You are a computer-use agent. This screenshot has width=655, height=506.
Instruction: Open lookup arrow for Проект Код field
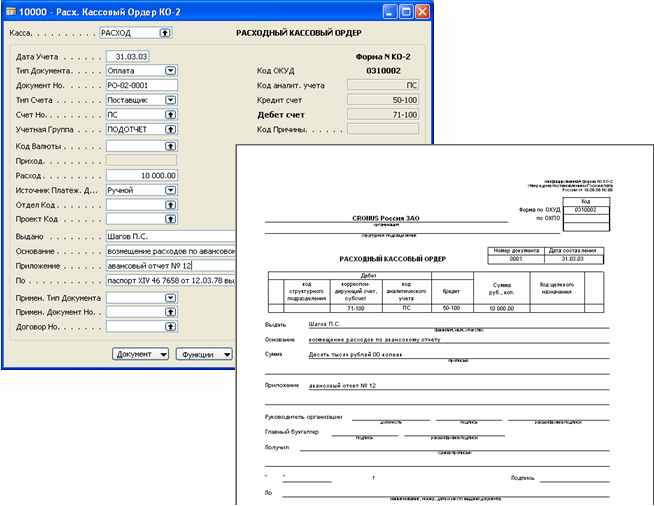click(x=170, y=219)
